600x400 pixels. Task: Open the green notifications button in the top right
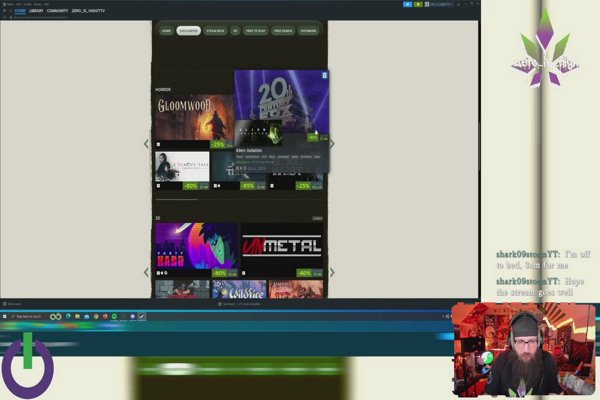[418, 4]
